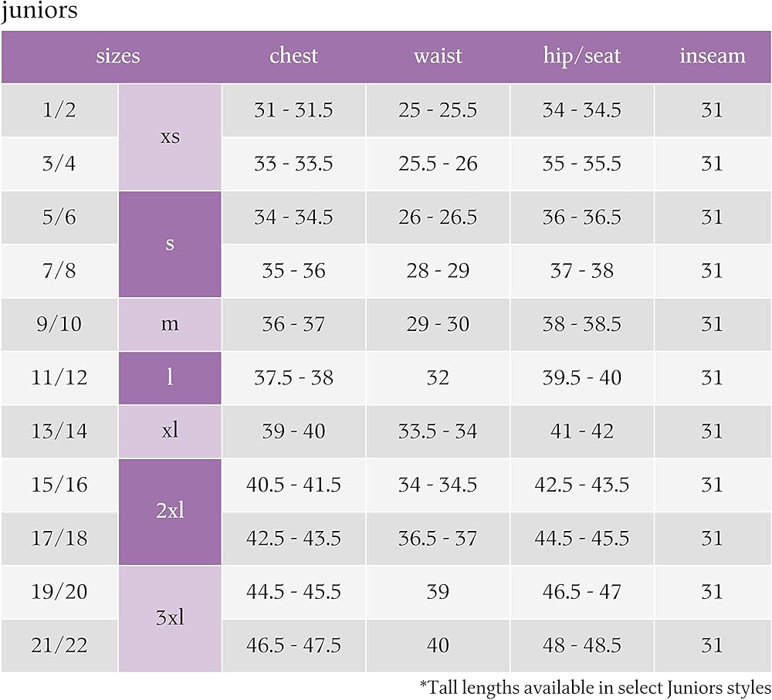Click the 'hip/seat' column header
Screen dimensions: 772x700
click(581, 56)
